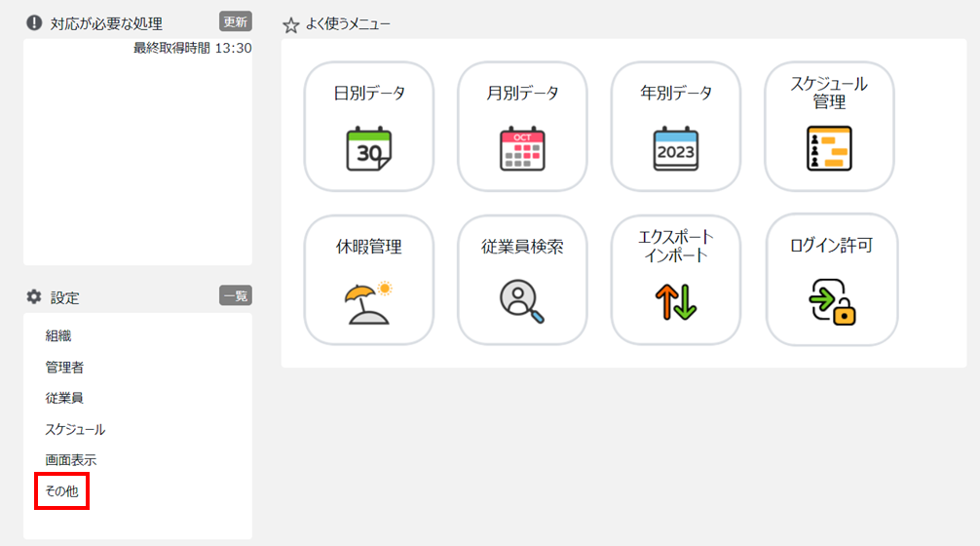Open the 従業員検索 magnifier tile

tap(522, 280)
